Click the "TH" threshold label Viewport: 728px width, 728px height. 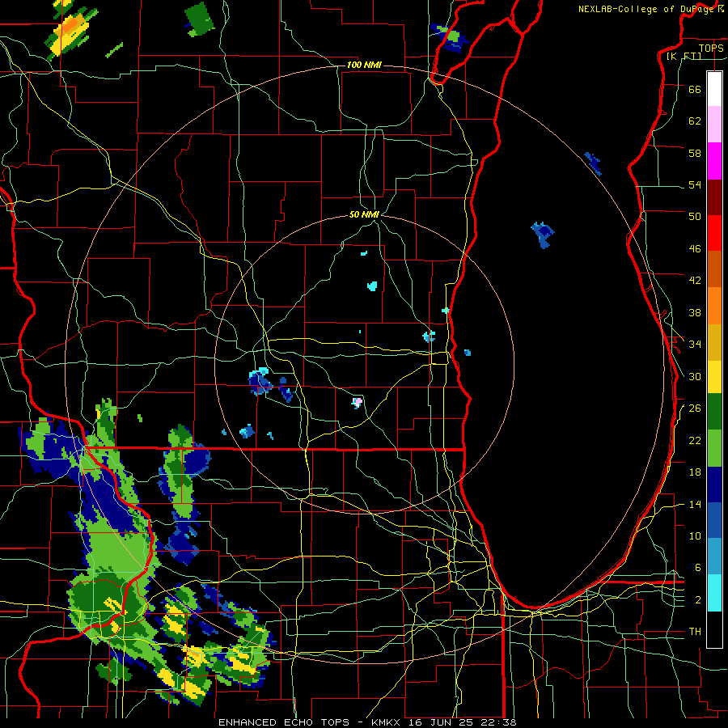coord(695,632)
